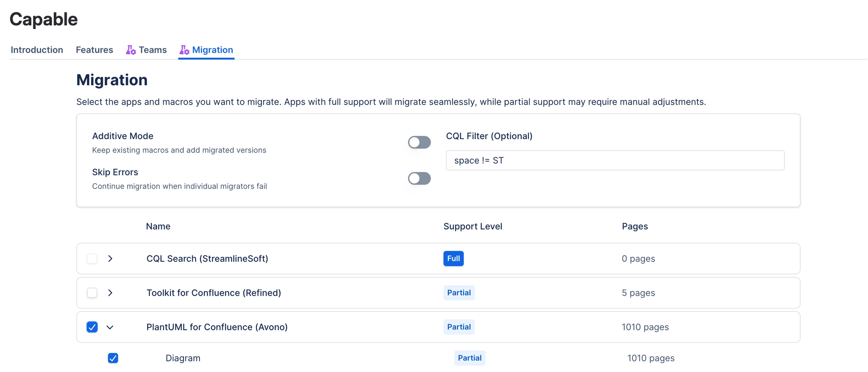The image size is (868, 372).
Task: Collapse the PlantUML for Confluence row
Action: click(x=111, y=327)
